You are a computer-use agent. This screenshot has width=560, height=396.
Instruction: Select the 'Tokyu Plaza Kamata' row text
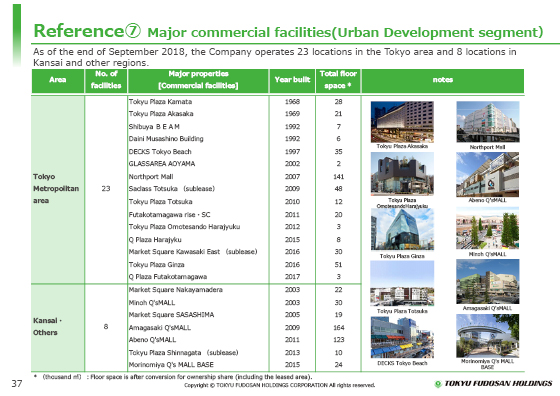(x=160, y=102)
